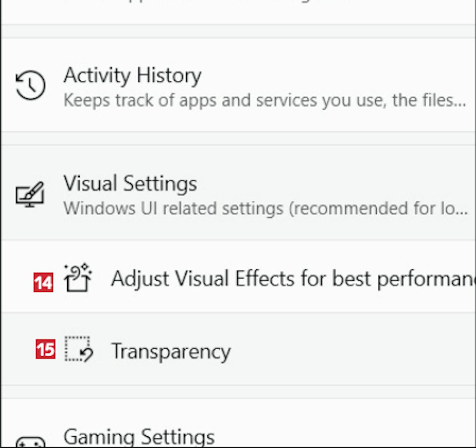
Task: Click the red 15 badge
Action: click(45, 349)
